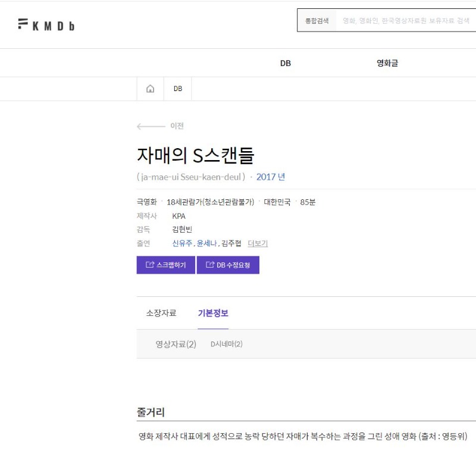The width and height of the screenshot is (476, 451).
Task: Click the search input field
Action: click(x=406, y=21)
